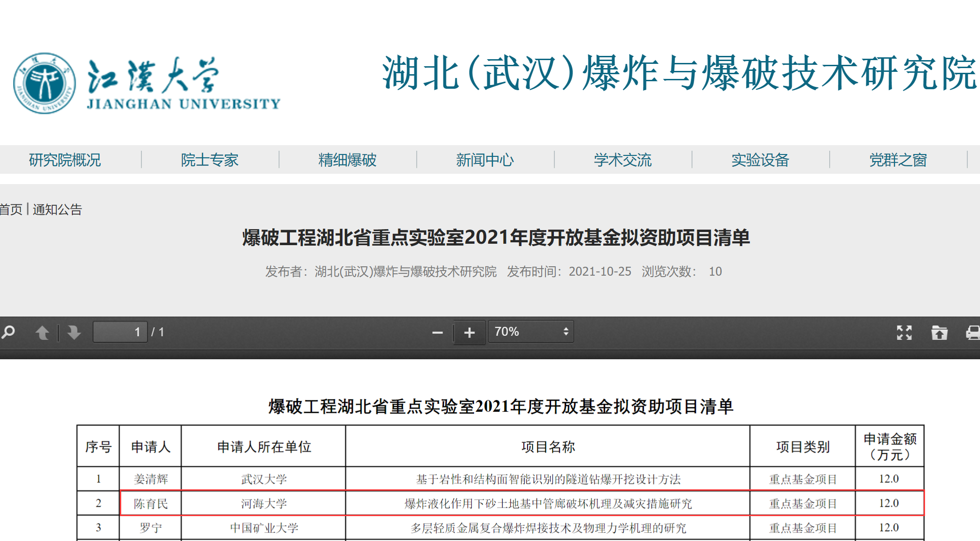980x541 pixels.
Task: Open 党群之窗 menu item
Action: (898, 160)
